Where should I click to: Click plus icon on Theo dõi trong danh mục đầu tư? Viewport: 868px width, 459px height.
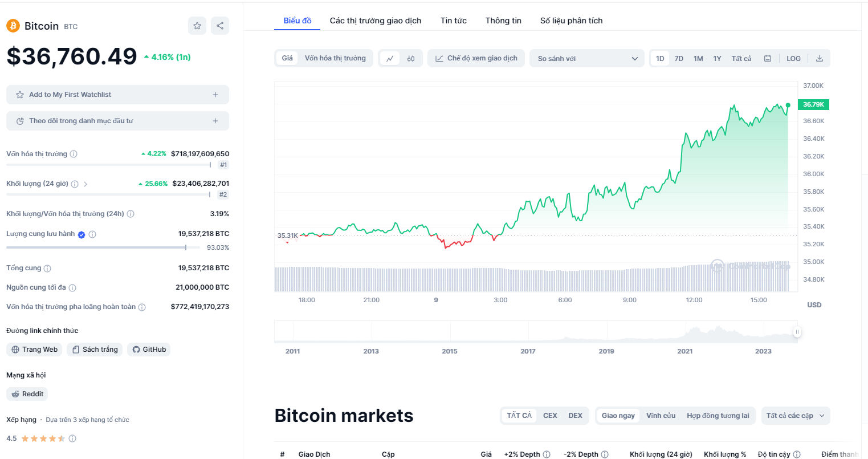[215, 121]
